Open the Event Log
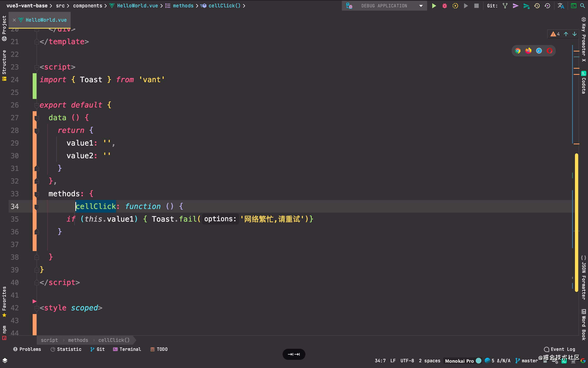The image size is (588, 368). [559, 349]
